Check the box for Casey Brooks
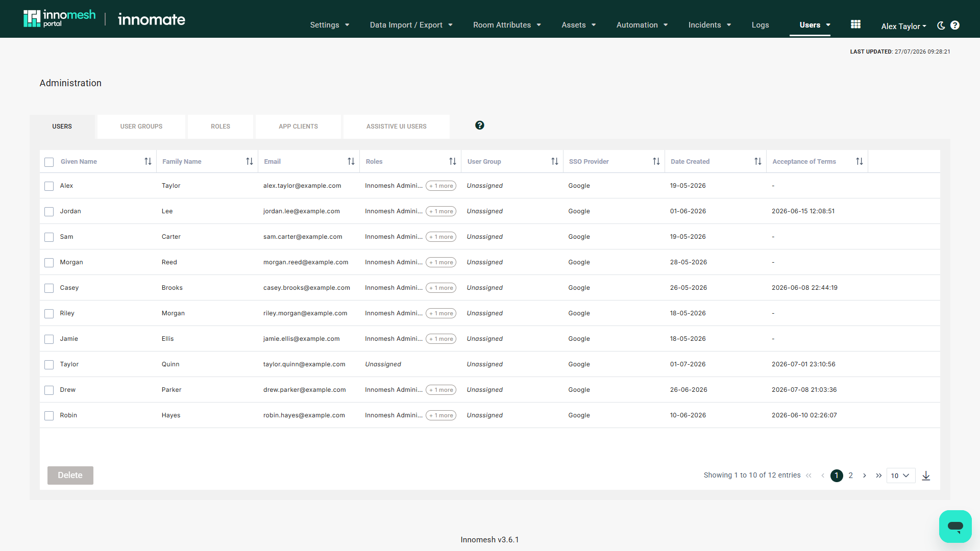 click(49, 288)
